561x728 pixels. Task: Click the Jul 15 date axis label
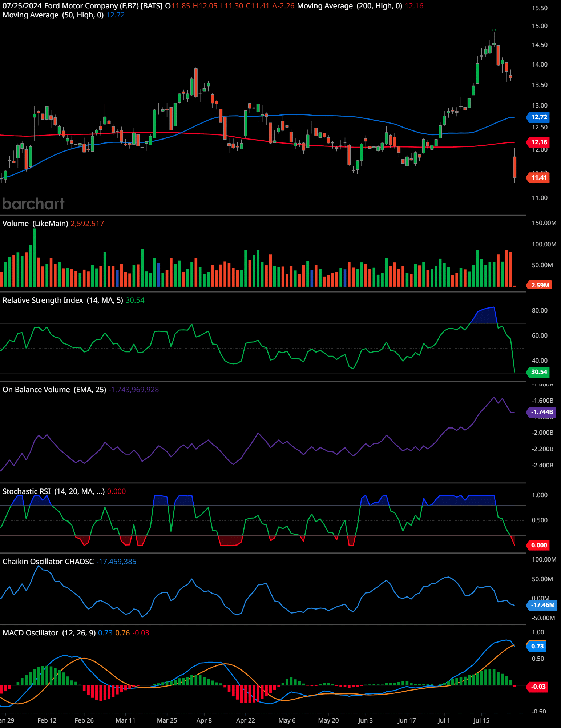pyautogui.click(x=481, y=720)
